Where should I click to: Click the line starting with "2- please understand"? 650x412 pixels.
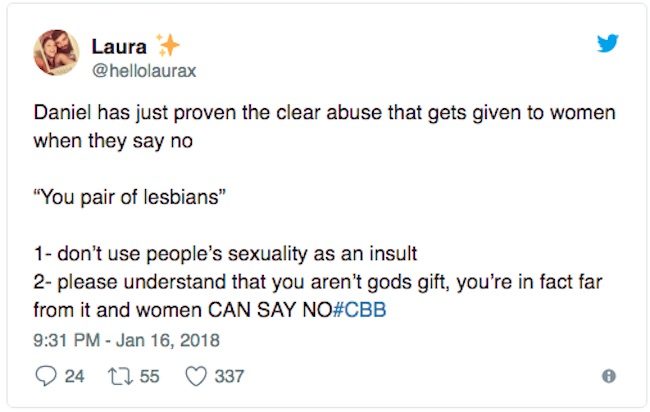coord(324,283)
